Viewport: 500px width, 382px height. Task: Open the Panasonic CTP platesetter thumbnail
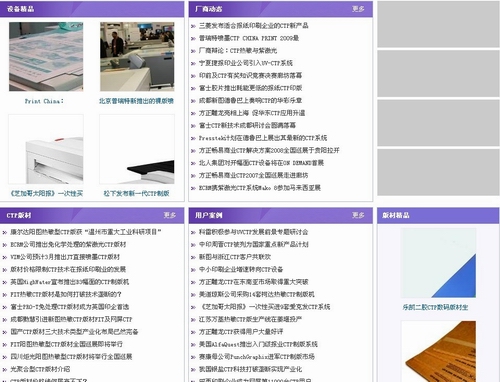137,149
